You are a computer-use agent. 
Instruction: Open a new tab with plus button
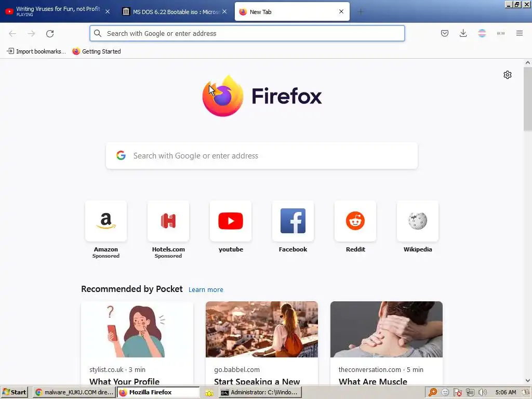click(361, 12)
